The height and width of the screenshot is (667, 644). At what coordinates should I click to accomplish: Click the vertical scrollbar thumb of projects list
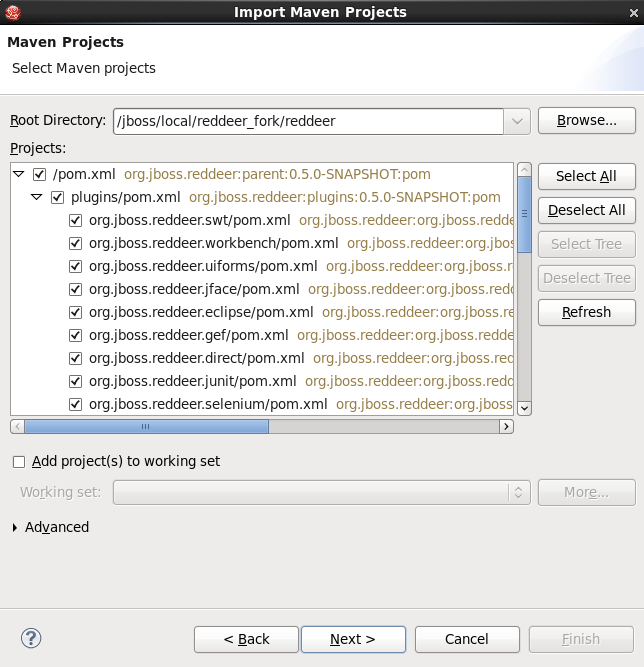[x=524, y=215]
